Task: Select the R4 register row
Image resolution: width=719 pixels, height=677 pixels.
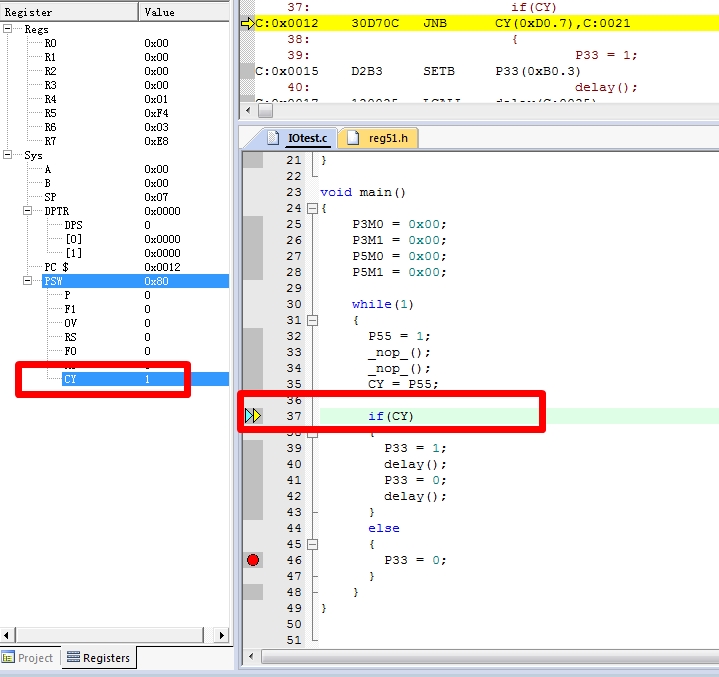Action: click(135, 99)
